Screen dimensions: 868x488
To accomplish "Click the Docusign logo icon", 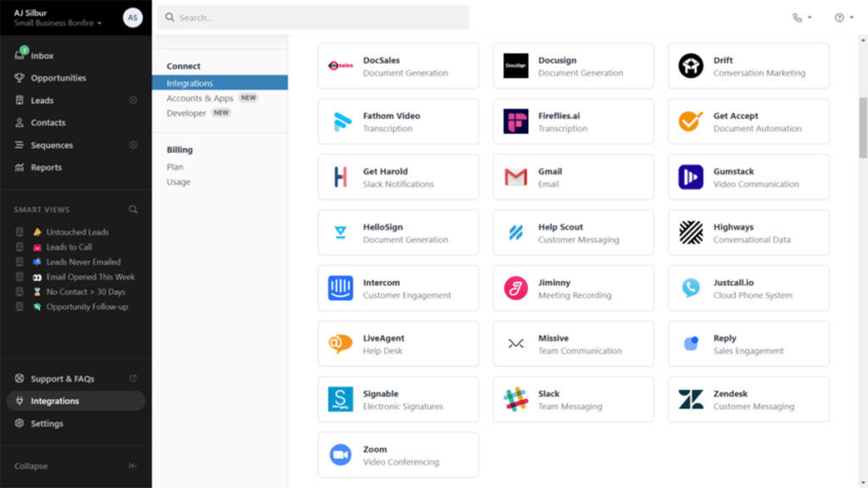I will [x=515, y=66].
